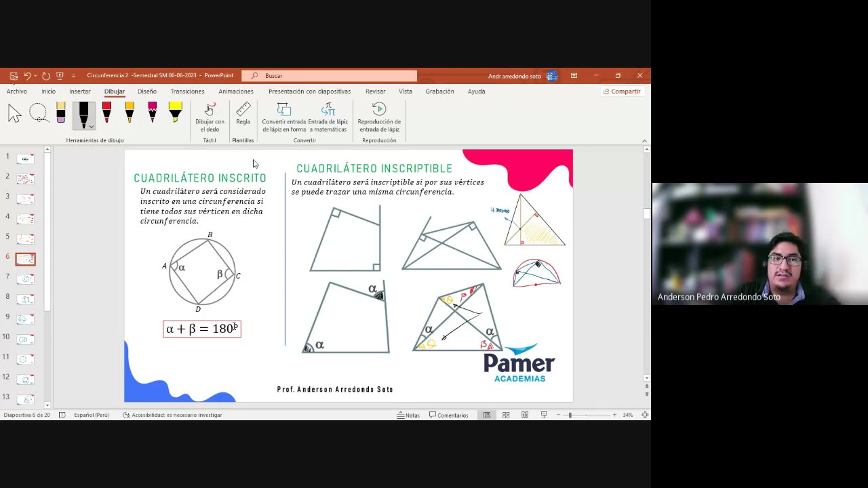
Task: Select the pink galaxy pen
Action: [152, 113]
